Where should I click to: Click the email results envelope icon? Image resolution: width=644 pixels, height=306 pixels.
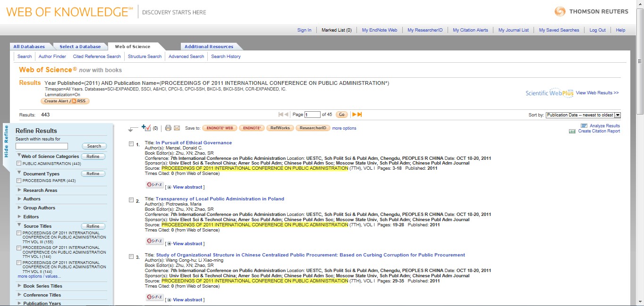pyautogui.click(x=177, y=128)
